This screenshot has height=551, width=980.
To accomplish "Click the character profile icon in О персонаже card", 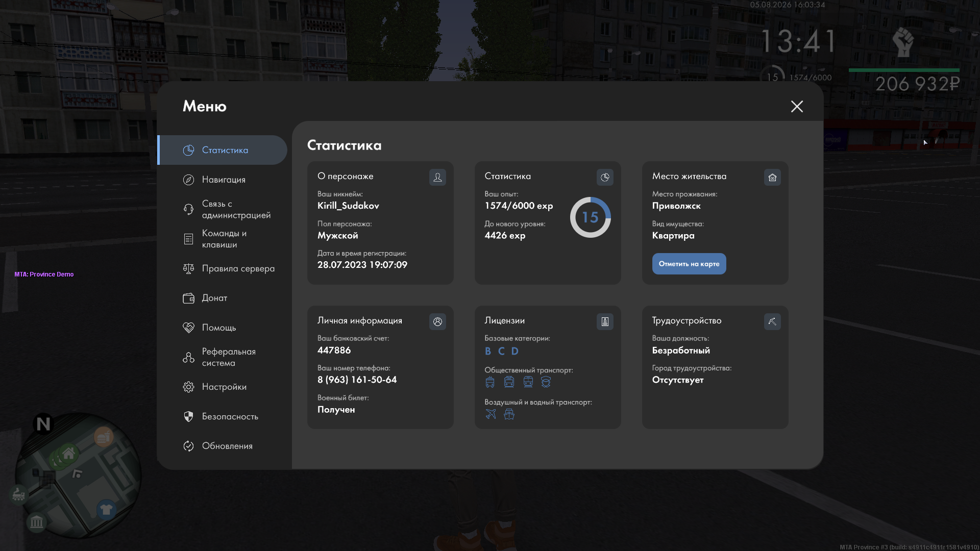I will pyautogui.click(x=437, y=177).
